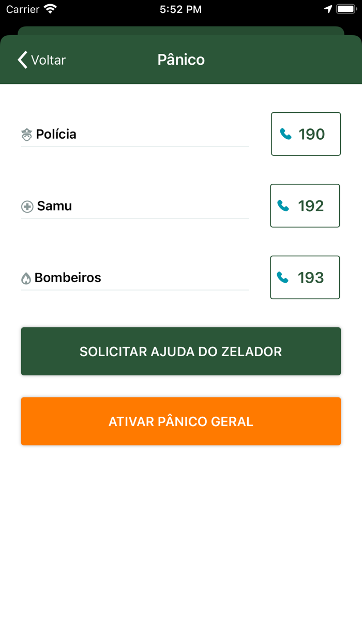Image resolution: width=362 pixels, height=644 pixels.
Task: Tap the phone icon inside the 193 button
Action: pyautogui.click(x=283, y=277)
